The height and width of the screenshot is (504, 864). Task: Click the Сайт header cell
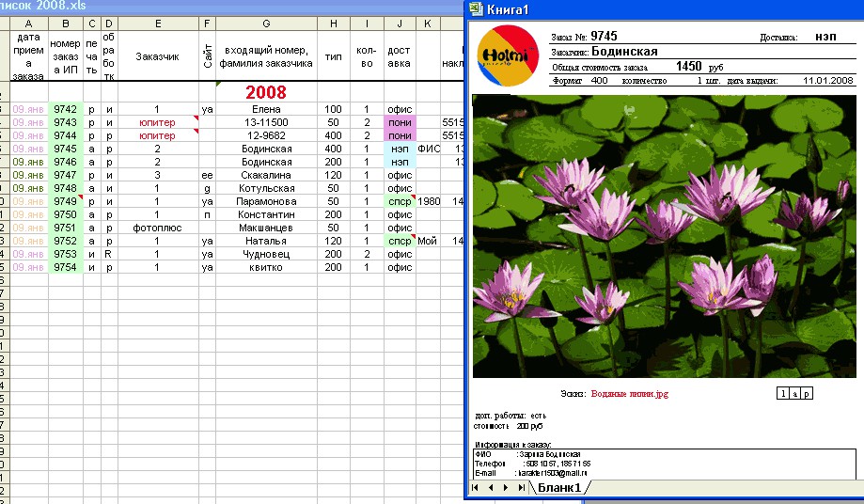point(207,56)
